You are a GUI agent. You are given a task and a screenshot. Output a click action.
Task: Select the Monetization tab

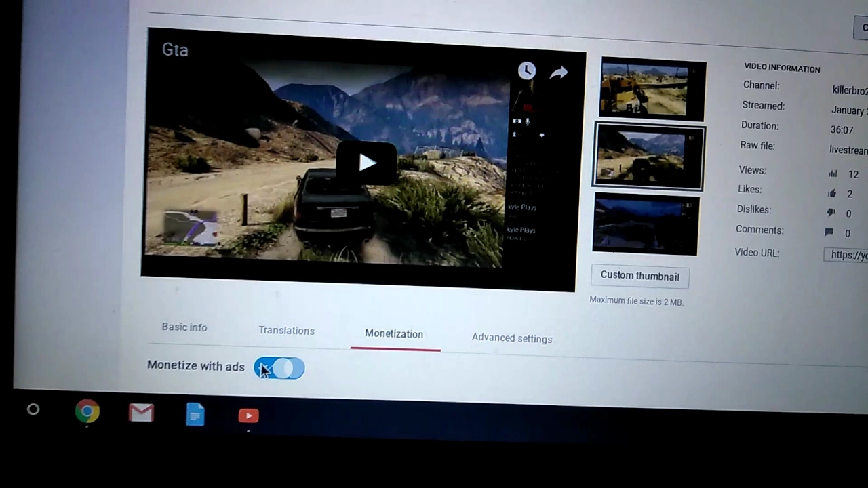point(394,334)
